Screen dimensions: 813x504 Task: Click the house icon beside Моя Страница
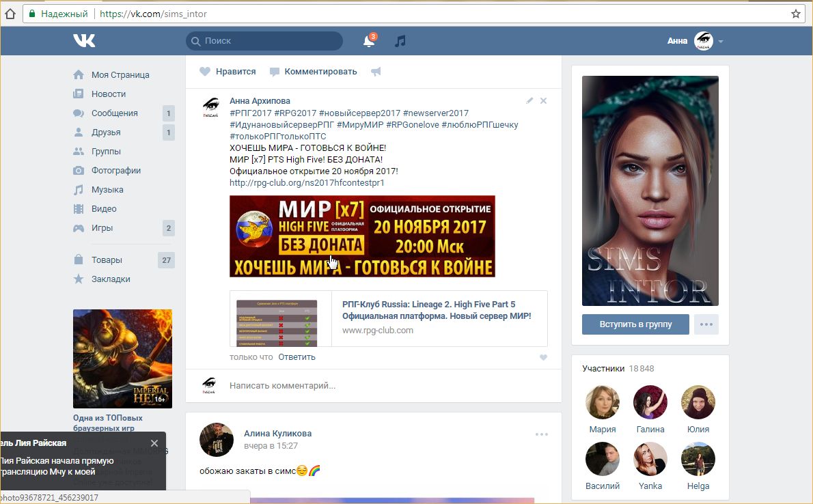pyautogui.click(x=79, y=74)
